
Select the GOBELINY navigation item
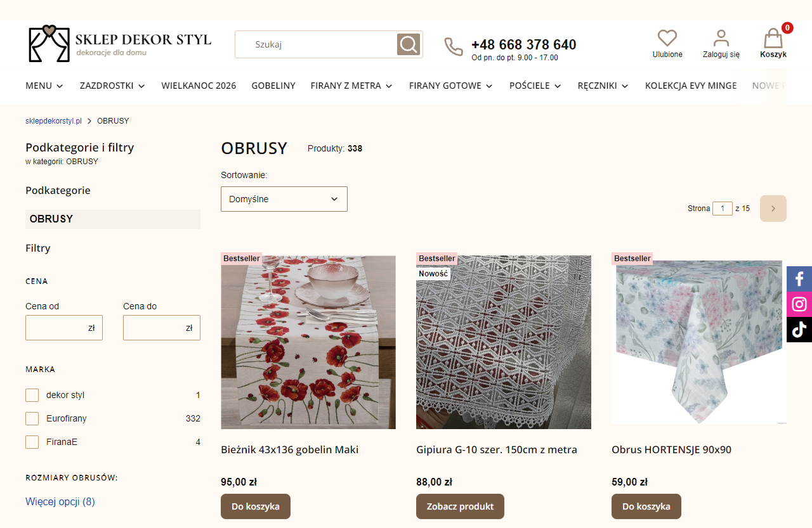click(x=273, y=86)
